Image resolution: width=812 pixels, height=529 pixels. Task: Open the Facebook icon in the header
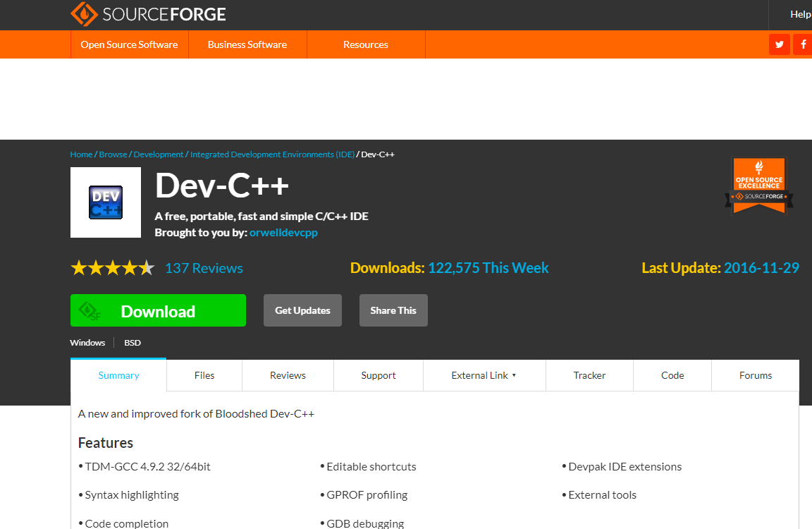[803, 44]
